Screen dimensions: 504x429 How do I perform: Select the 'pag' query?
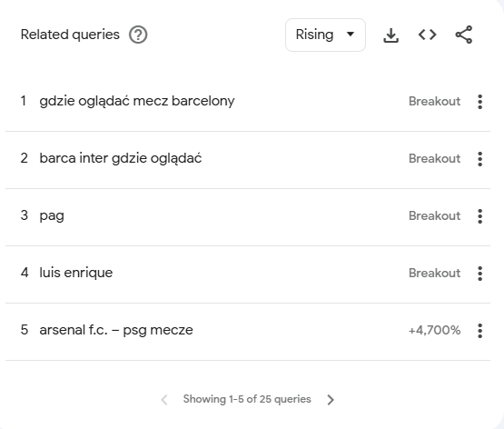52,216
